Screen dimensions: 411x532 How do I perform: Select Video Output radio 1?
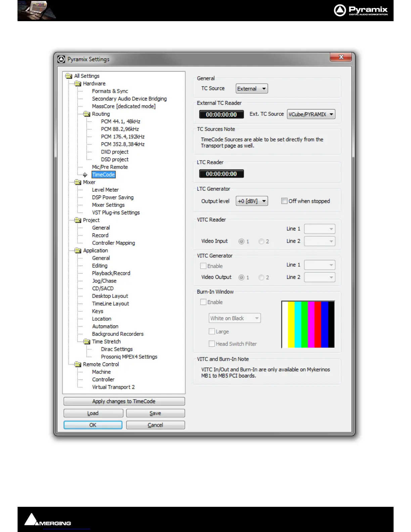(241, 277)
